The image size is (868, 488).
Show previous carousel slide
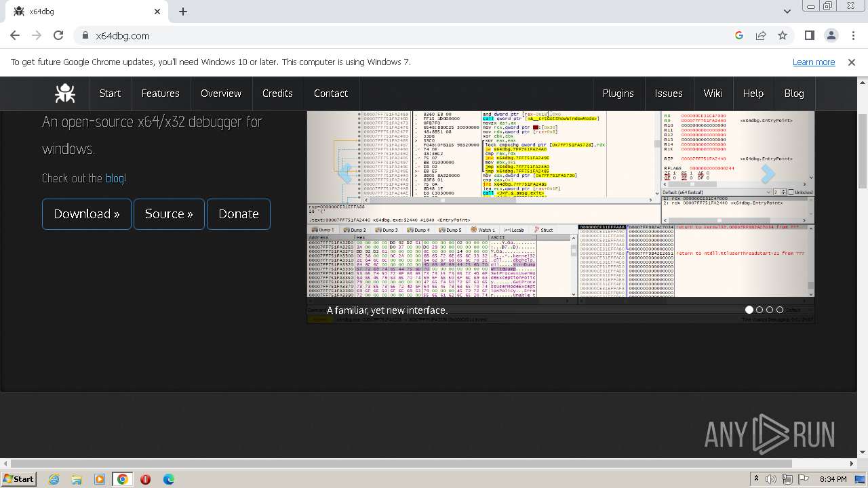tap(345, 174)
